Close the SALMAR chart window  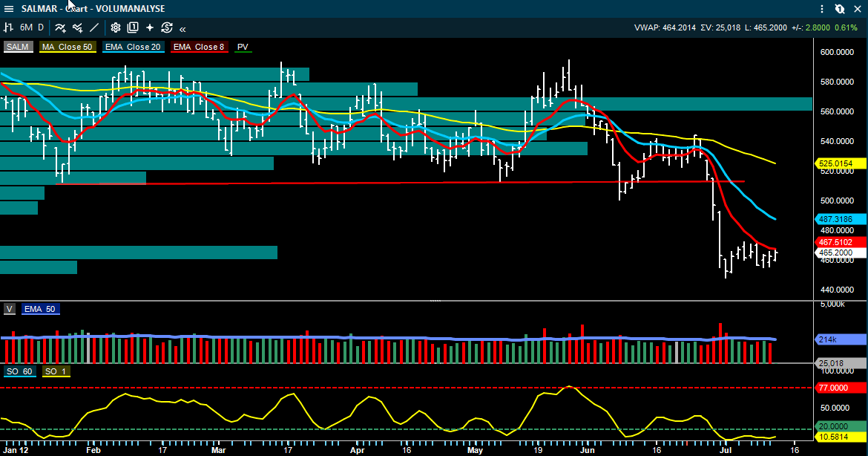pyautogui.click(x=858, y=9)
